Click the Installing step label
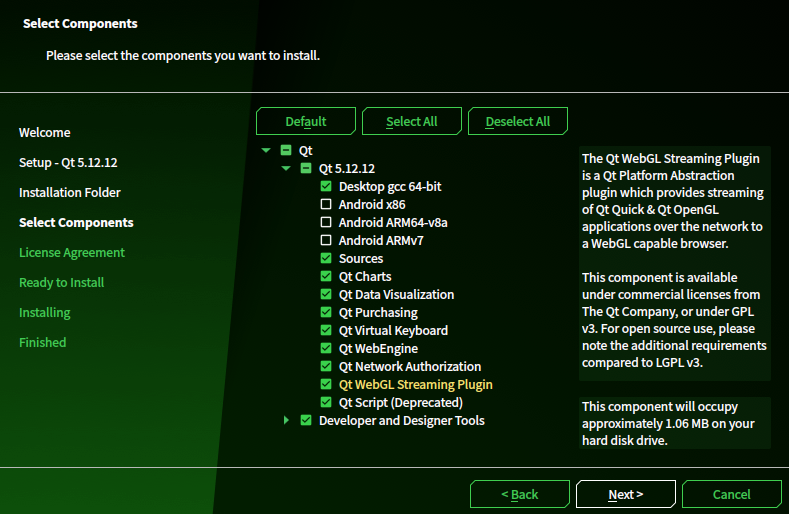 [45, 313]
